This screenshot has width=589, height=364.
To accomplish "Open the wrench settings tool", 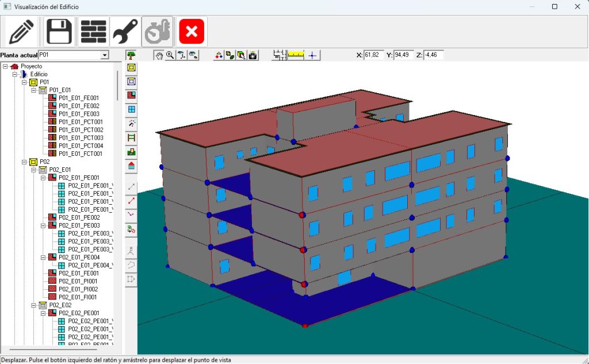I will tap(125, 31).
